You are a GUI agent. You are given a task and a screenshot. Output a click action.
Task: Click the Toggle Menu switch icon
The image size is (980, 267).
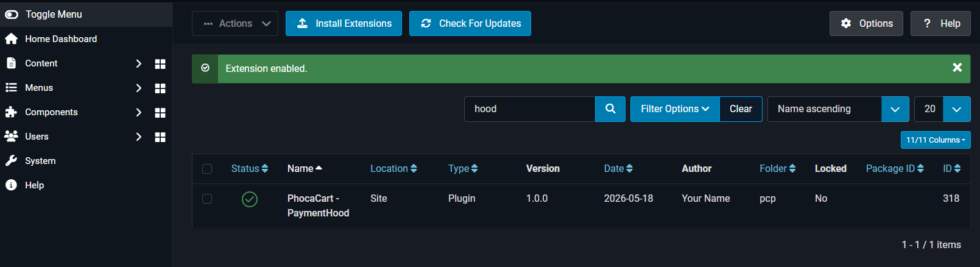(x=11, y=14)
